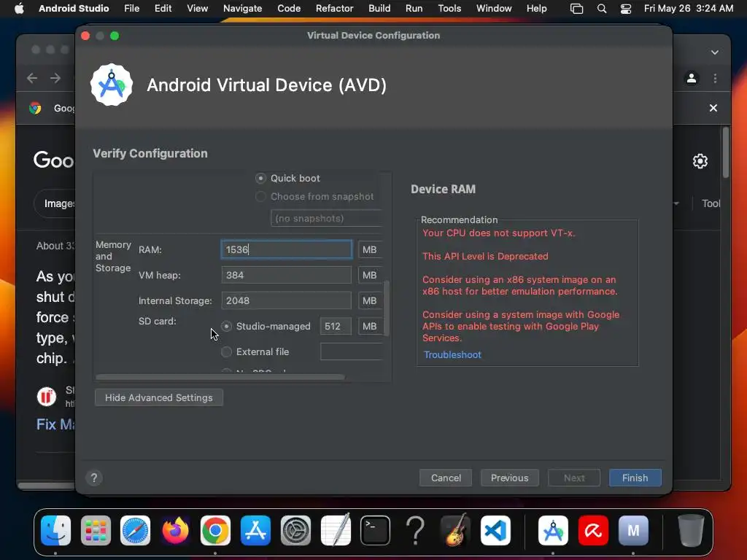This screenshot has width=747, height=560.
Task: Open the Build menu
Action: [379, 9]
